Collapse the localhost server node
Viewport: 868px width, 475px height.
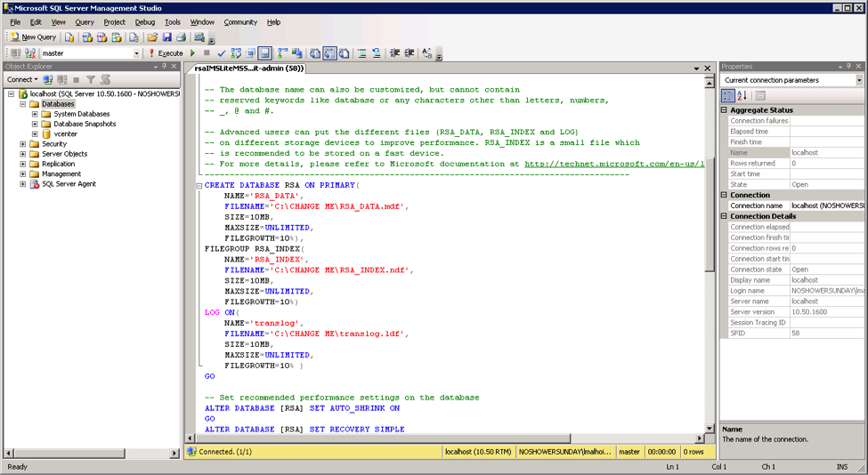[x=11, y=94]
